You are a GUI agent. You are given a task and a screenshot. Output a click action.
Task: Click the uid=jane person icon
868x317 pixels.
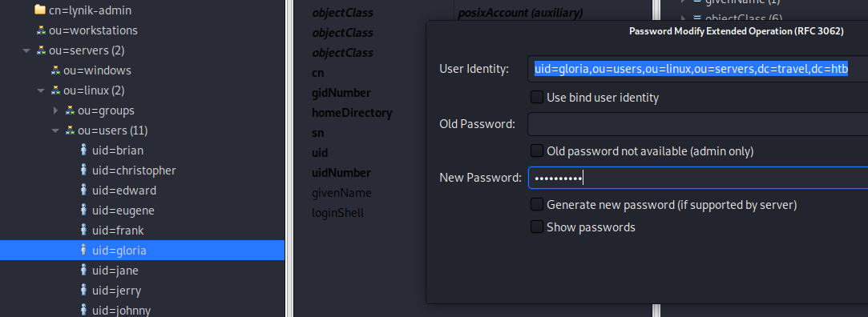[83, 270]
